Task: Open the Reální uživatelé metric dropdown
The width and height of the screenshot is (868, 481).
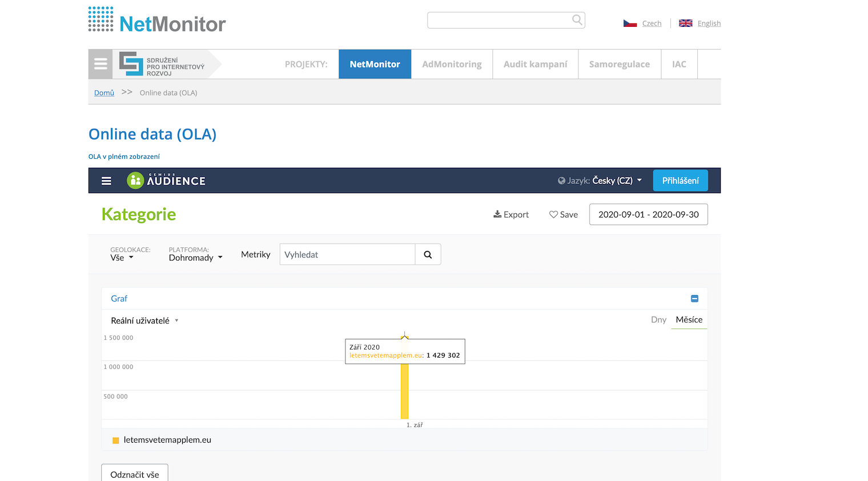Action: pyautogui.click(x=144, y=320)
